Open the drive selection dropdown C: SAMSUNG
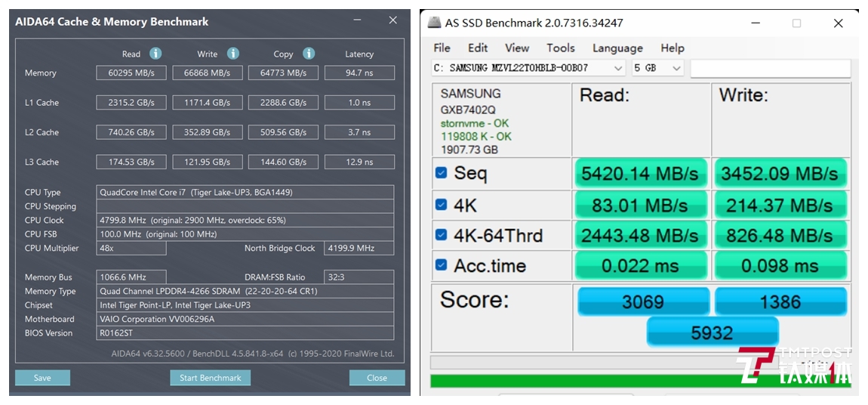Viewport: 868px width, 405px height. 528,68
